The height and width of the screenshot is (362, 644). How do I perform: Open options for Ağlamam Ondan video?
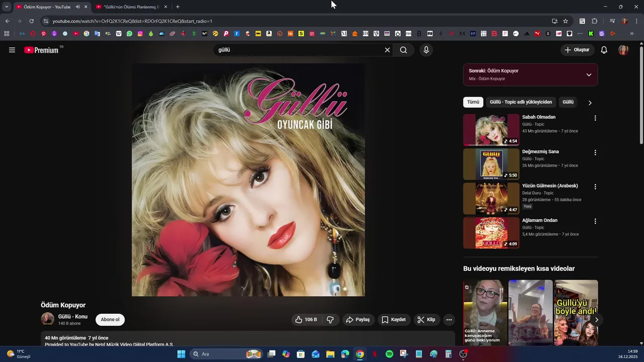click(x=595, y=221)
